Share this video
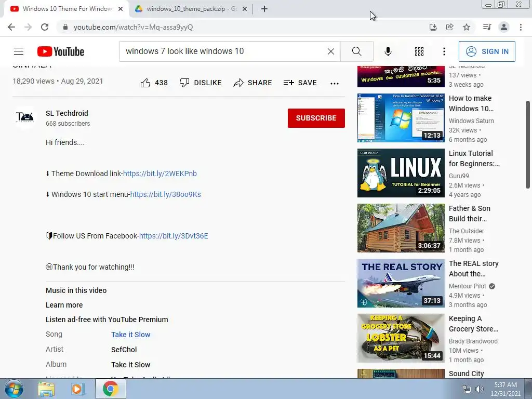This screenshot has width=532, height=399. click(x=252, y=83)
